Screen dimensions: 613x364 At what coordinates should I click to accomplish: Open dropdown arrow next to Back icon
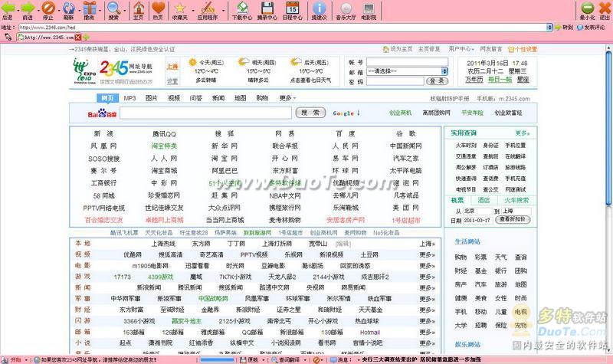point(17,10)
